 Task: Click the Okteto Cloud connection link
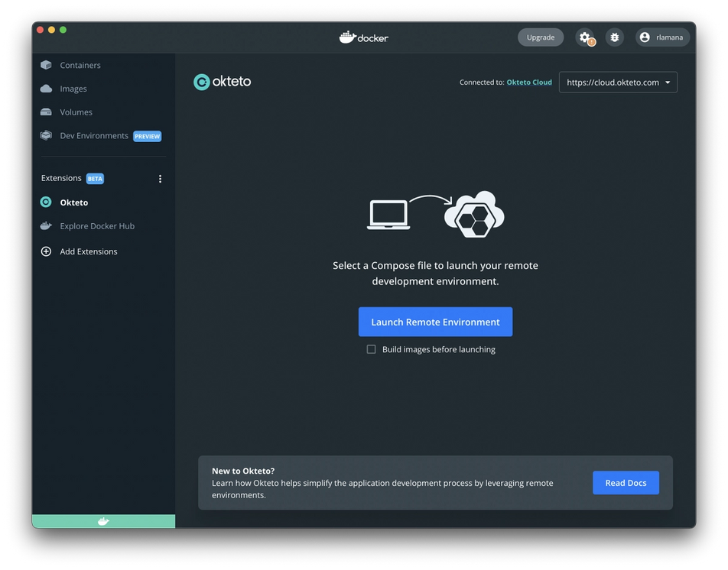(528, 82)
